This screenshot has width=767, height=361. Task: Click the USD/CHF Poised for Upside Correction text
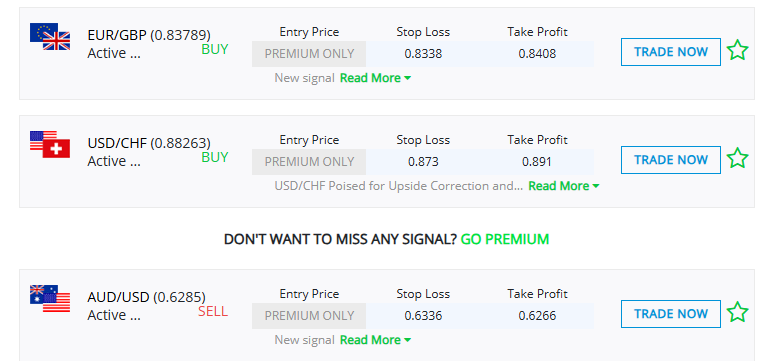pyautogui.click(x=399, y=186)
